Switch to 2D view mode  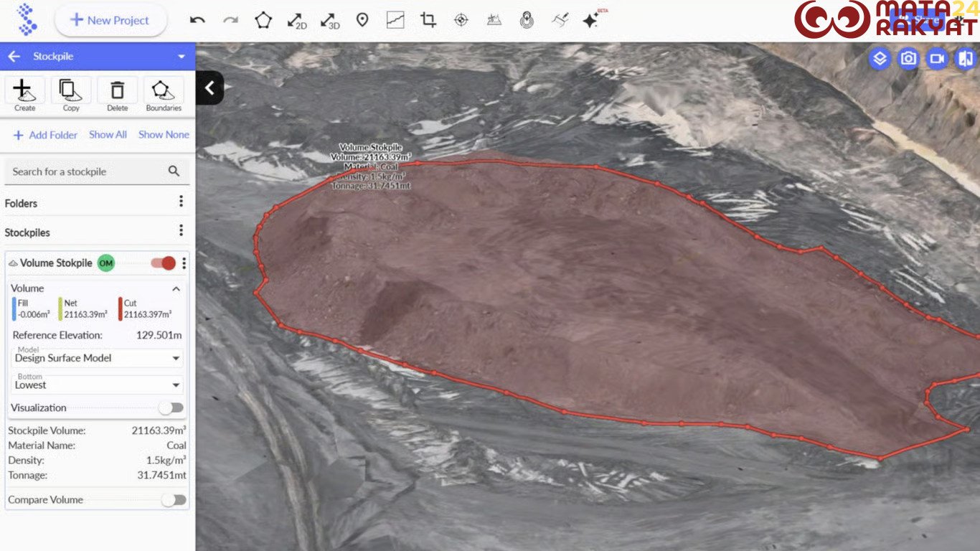click(296, 20)
